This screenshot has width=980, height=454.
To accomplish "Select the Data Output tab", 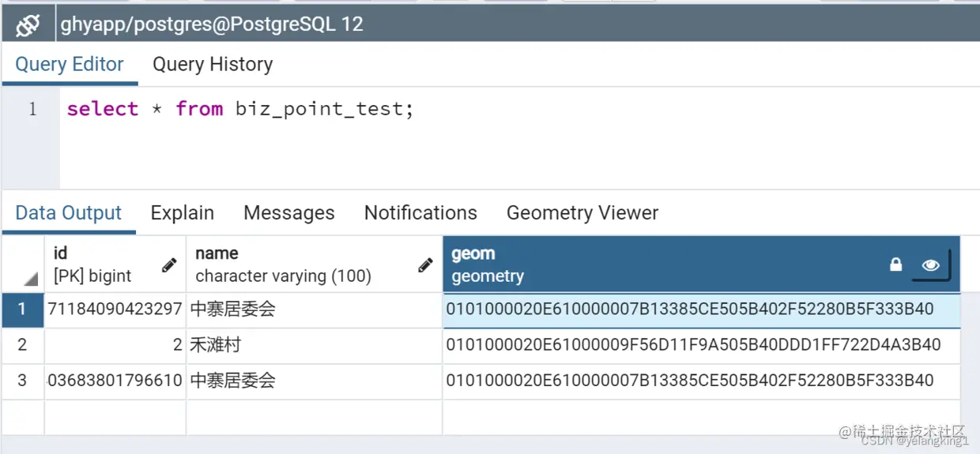I will click(x=69, y=213).
